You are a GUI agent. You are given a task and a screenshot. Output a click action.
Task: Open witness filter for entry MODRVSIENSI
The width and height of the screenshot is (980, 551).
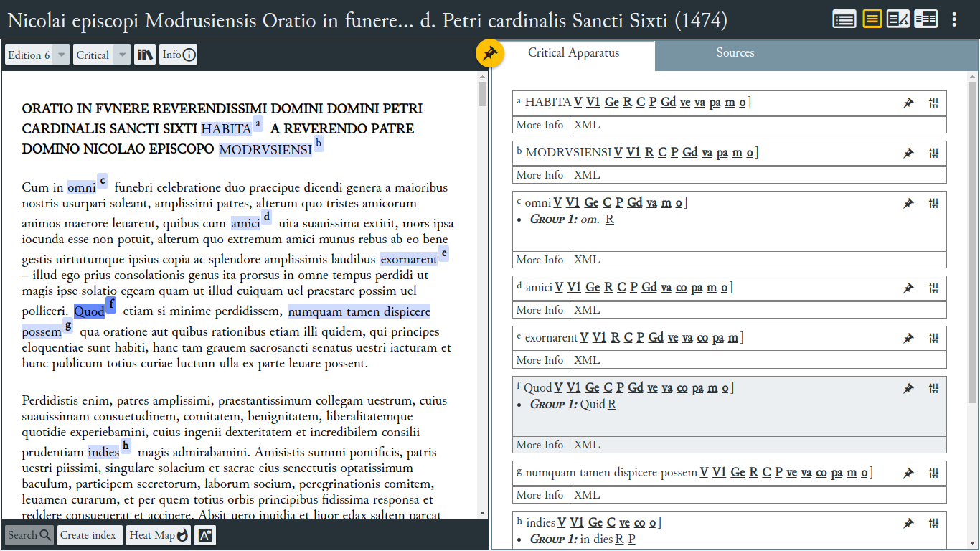tap(933, 153)
